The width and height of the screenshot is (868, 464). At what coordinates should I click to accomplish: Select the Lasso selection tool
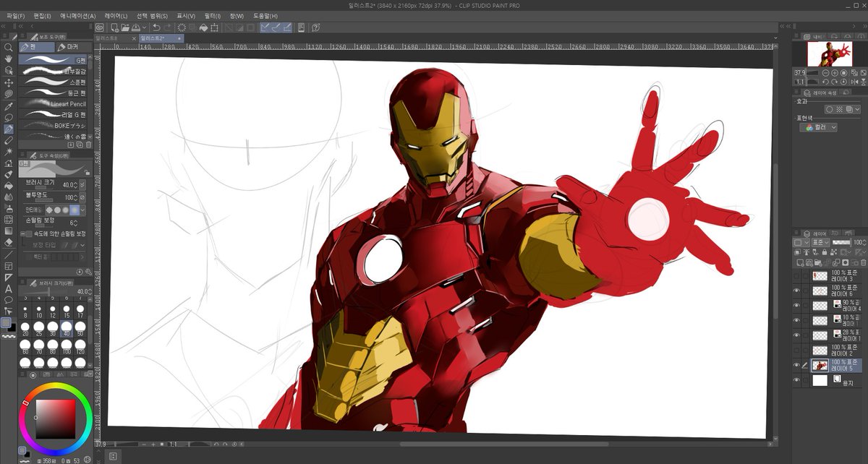coord(9,117)
